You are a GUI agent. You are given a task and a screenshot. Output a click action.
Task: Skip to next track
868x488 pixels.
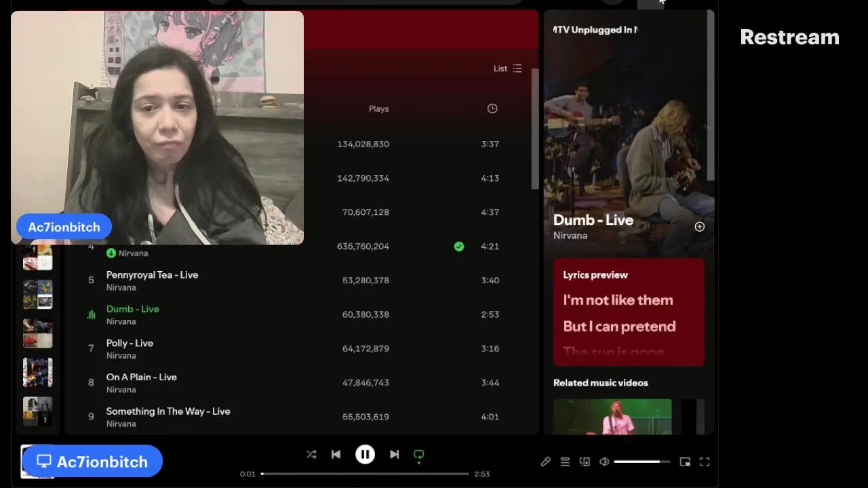click(x=394, y=455)
